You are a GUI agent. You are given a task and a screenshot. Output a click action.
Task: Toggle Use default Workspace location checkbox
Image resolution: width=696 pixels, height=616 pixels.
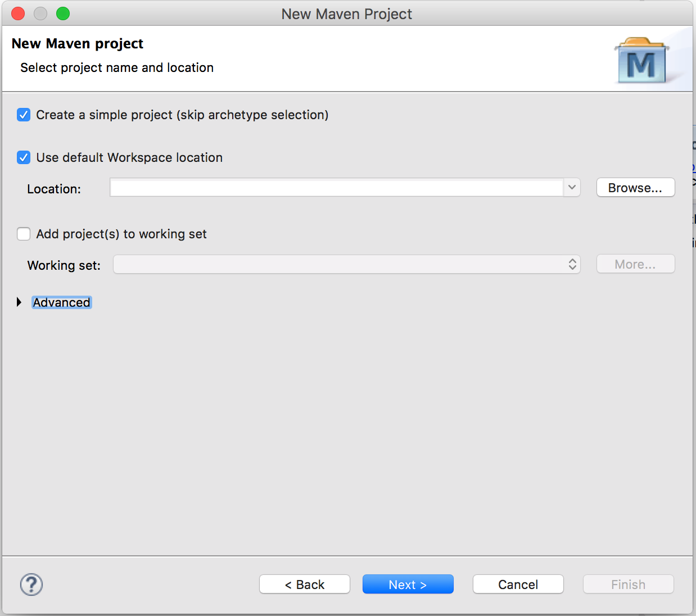point(24,157)
